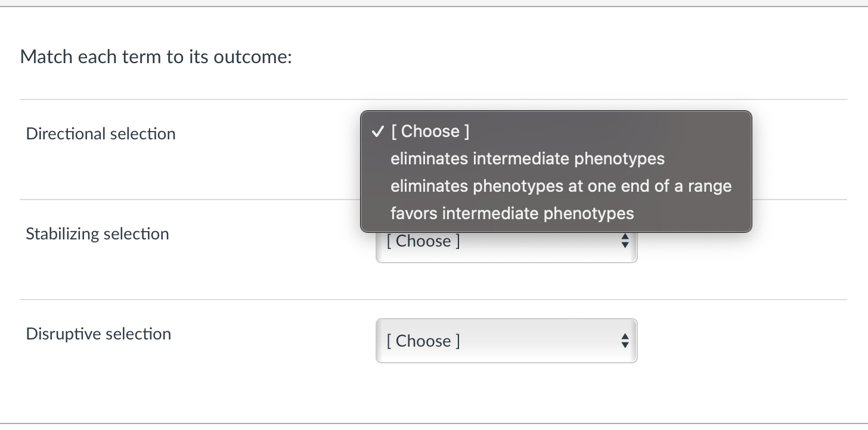Select 'eliminates phenotypes at one end of a range'
The height and width of the screenshot is (430, 868).
coord(560,186)
